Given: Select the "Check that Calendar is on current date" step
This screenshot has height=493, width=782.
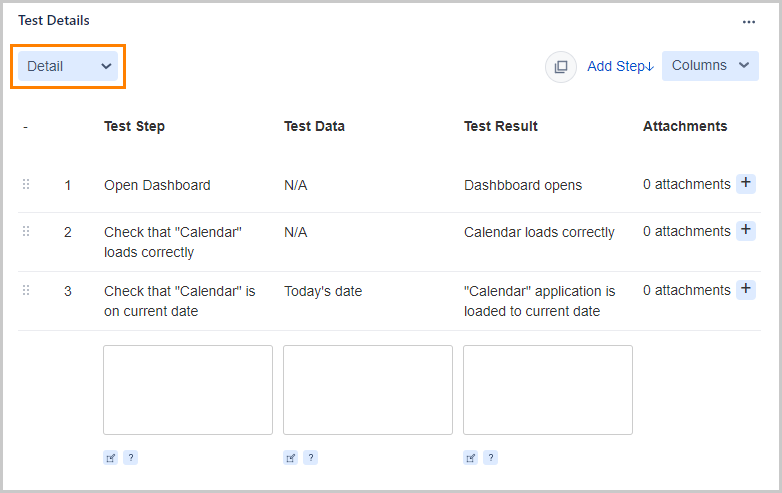Looking at the screenshot, I should (x=180, y=301).
